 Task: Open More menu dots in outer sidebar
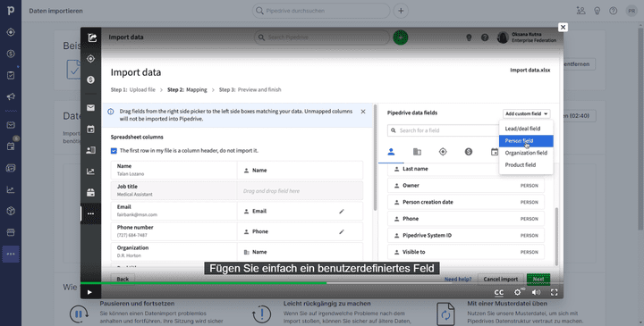11,255
